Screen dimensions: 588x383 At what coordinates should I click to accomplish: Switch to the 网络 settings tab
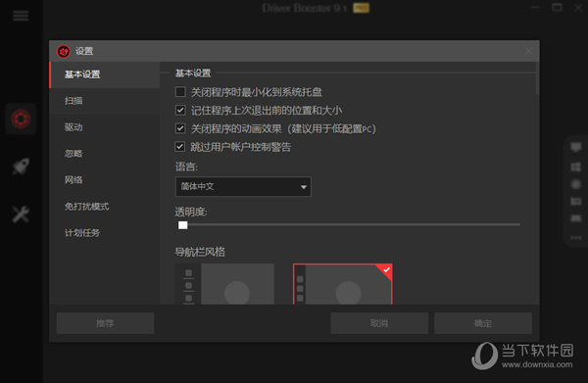click(x=105, y=180)
